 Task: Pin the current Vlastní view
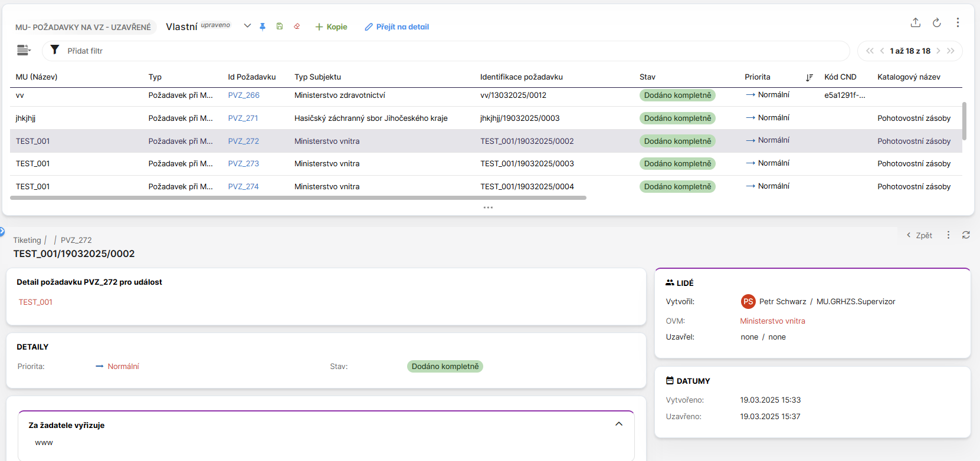pos(263,27)
